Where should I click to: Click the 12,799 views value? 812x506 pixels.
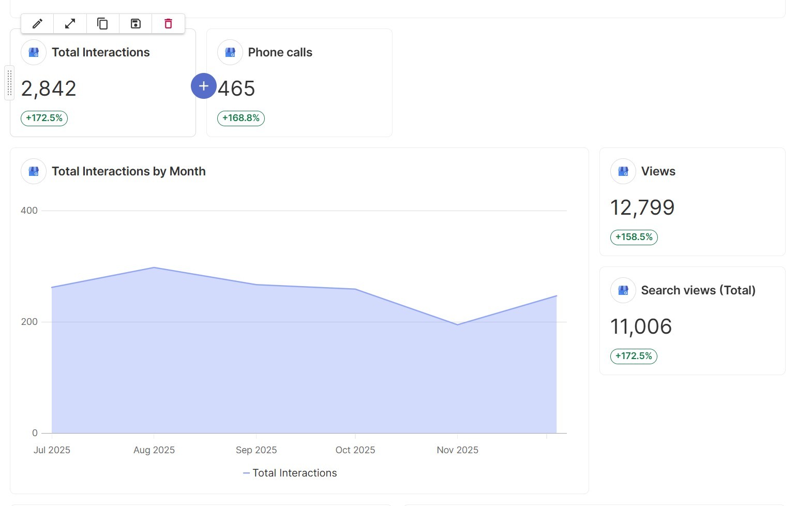coord(642,208)
